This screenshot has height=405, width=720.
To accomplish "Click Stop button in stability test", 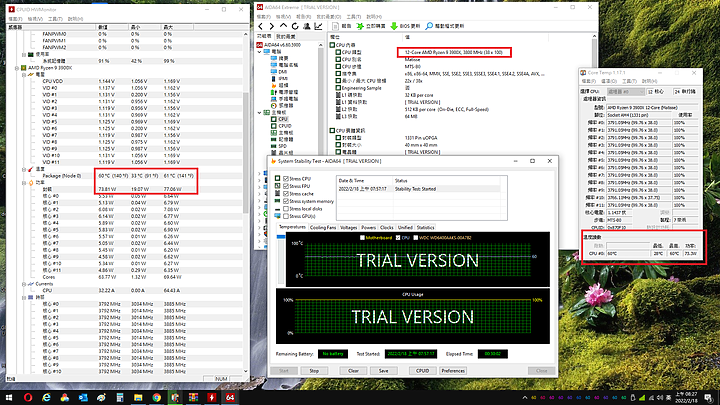I will click(x=314, y=371).
